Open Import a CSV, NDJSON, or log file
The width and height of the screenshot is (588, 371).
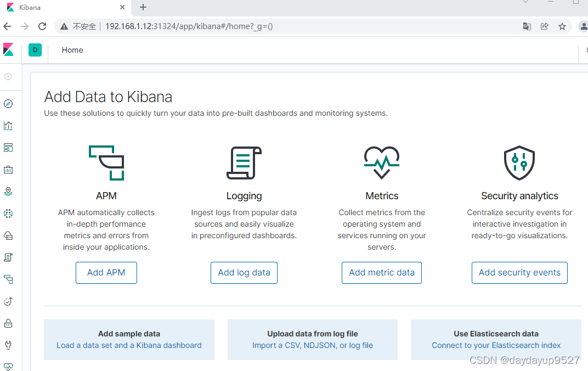pyautogui.click(x=313, y=346)
